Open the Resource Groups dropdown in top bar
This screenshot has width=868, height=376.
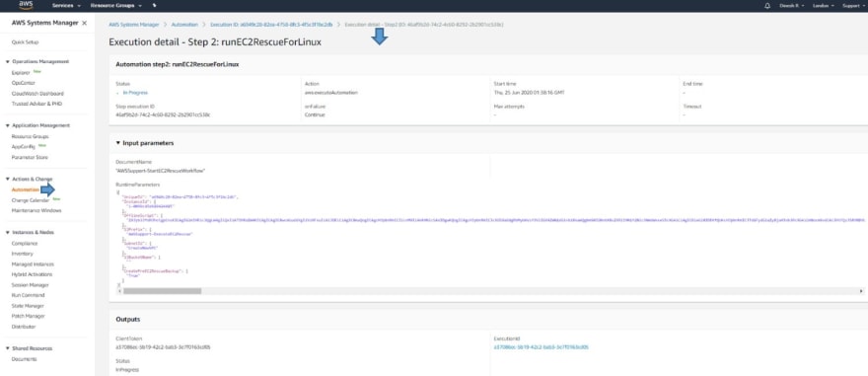[116, 6]
